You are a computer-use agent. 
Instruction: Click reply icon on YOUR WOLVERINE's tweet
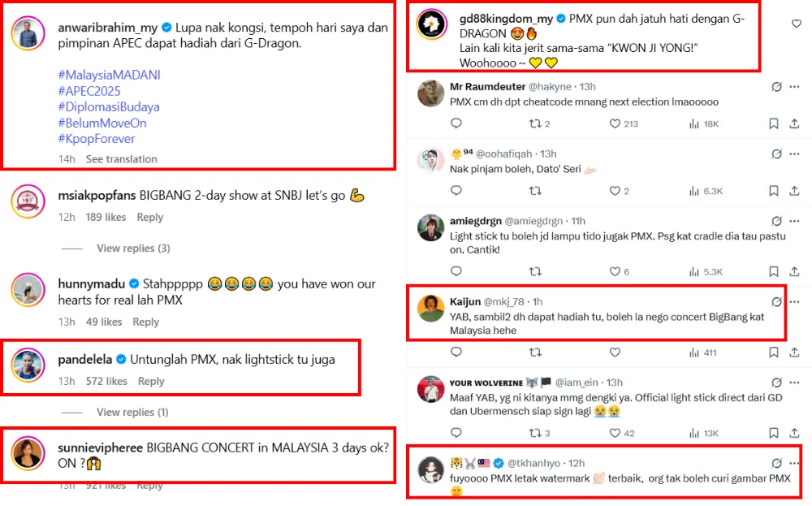[456, 433]
